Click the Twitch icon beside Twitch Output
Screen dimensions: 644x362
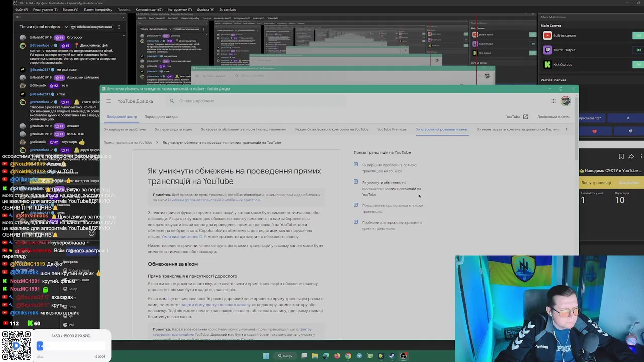click(x=547, y=50)
